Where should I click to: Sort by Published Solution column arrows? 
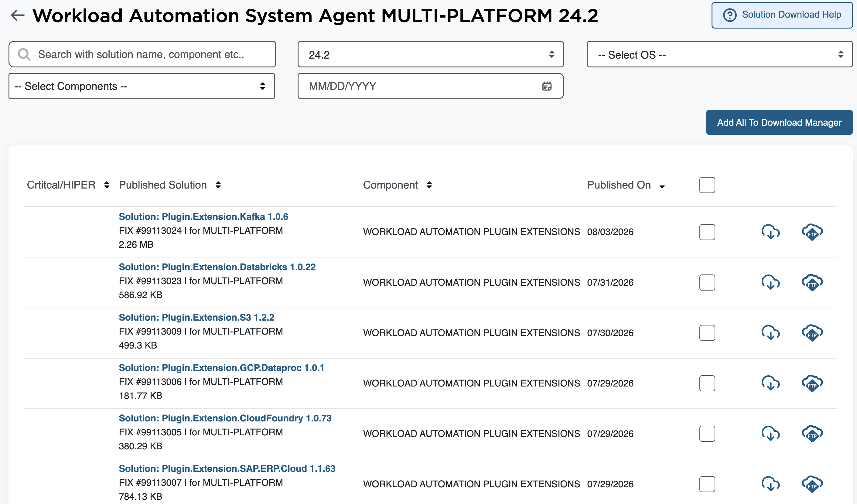pyautogui.click(x=218, y=185)
